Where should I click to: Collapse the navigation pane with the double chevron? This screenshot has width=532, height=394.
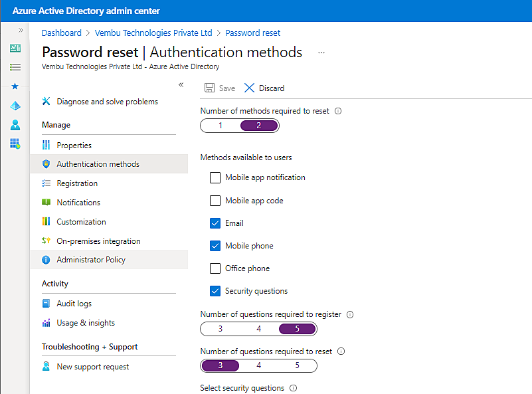[181, 85]
